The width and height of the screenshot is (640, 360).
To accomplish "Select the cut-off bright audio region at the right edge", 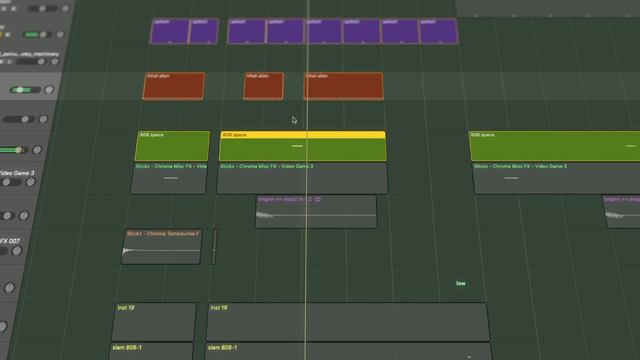I will (x=622, y=212).
